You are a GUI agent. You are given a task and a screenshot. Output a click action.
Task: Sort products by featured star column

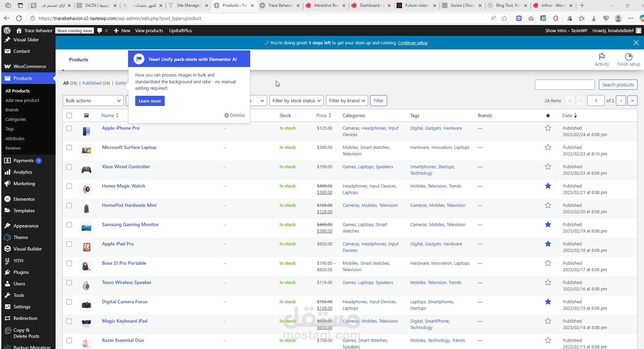[548, 115]
